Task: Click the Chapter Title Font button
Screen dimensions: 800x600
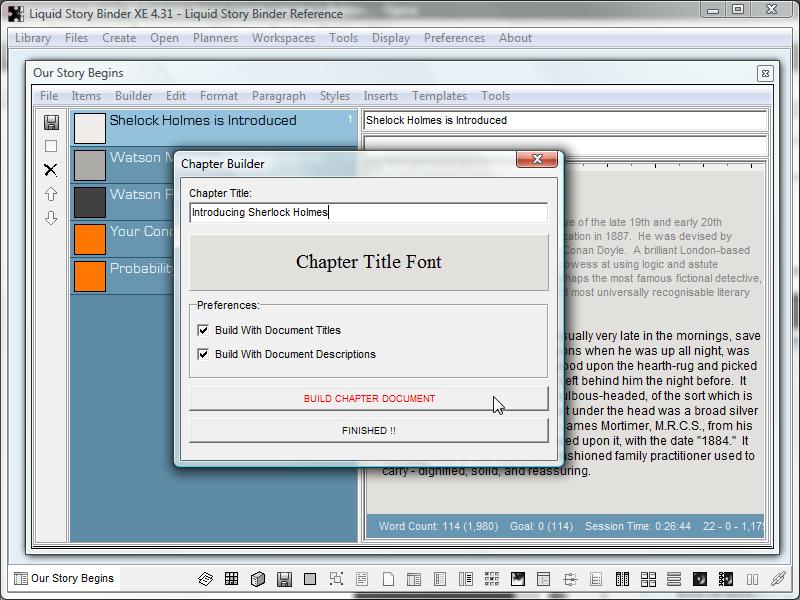Action: 368,262
